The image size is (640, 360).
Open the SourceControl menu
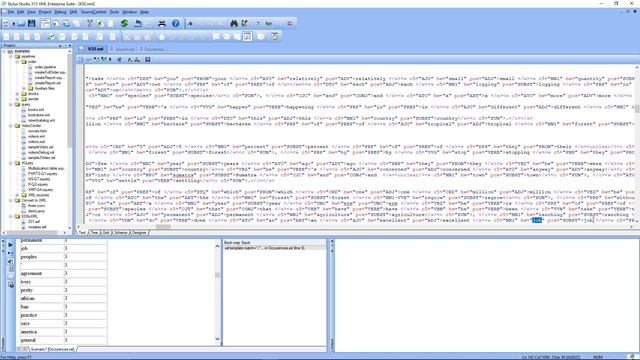pyautogui.click(x=93, y=12)
